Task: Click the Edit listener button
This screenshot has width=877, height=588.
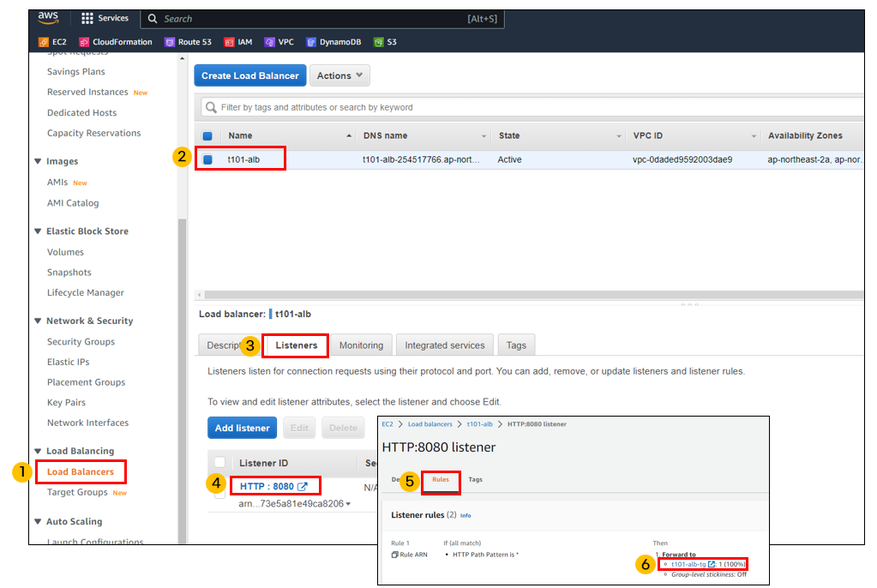Action: point(299,428)
